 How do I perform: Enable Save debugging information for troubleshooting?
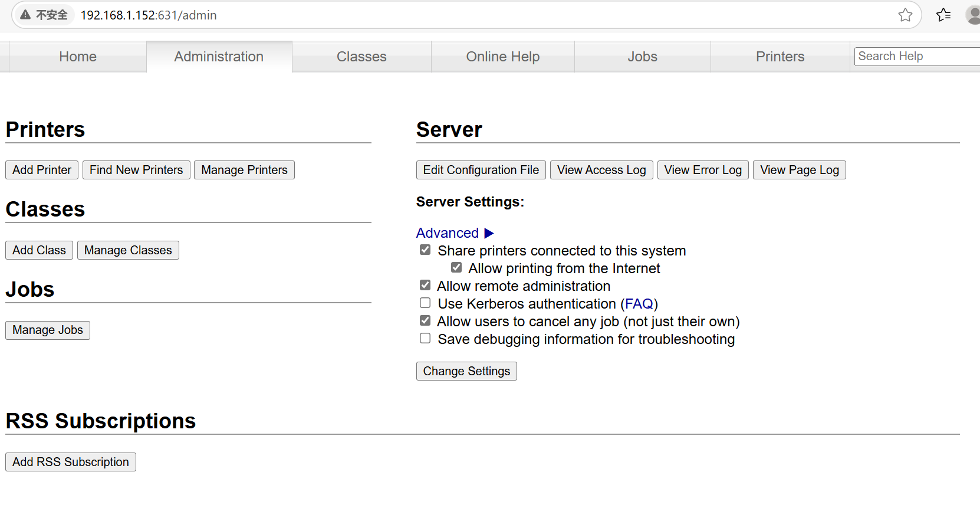coord(425,339)
